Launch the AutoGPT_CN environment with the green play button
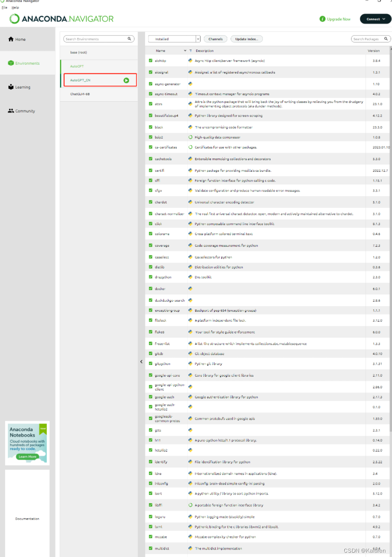 [126, 80]
